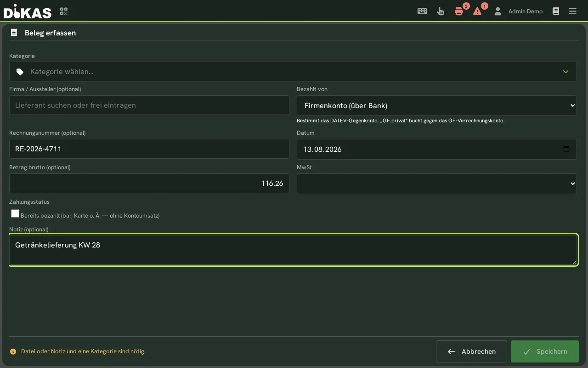Click the Rechnungsnummer field RE-2026-4711
The width and height of the screenshot is (588, 368).
tap(149, 149)
